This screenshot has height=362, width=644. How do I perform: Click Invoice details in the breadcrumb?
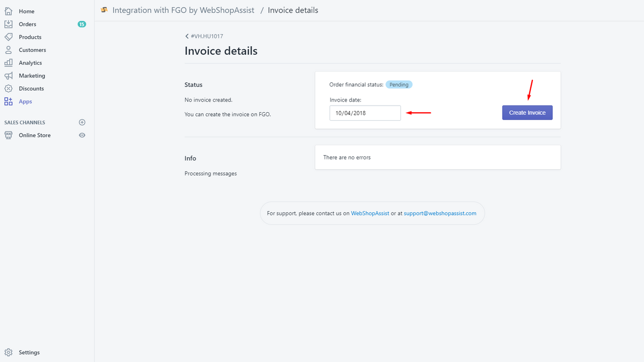pos(293,10)
